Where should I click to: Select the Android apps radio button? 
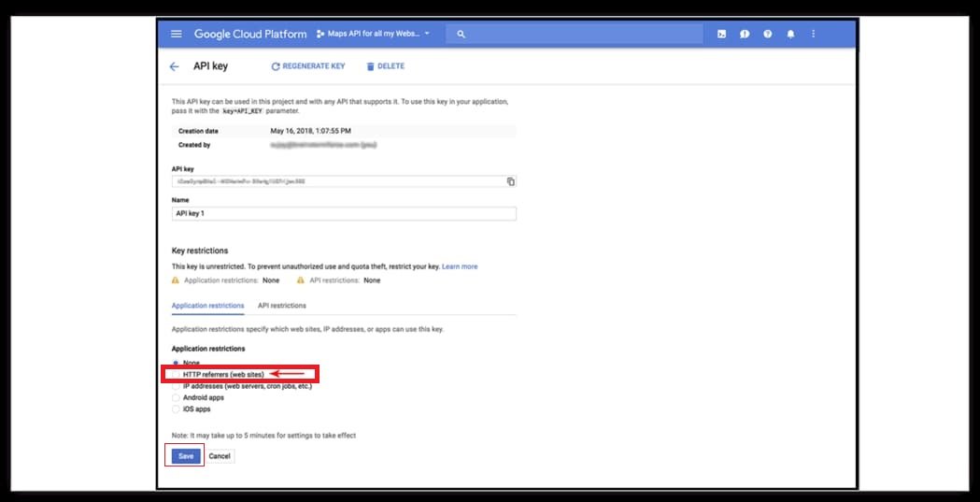(x=176, y=397)
